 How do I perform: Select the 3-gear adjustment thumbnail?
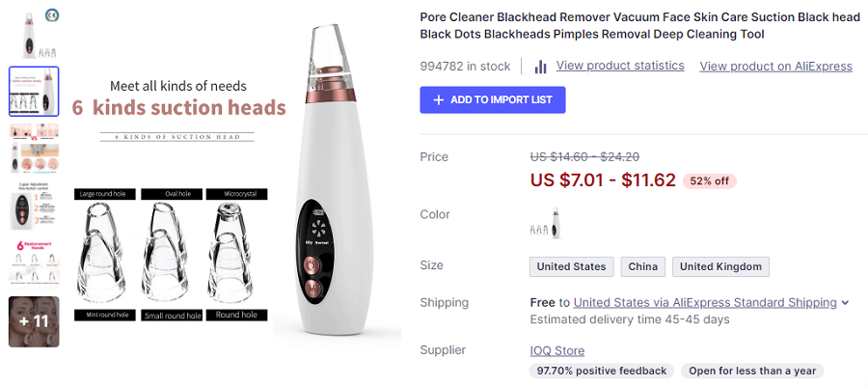coord(34,206)
